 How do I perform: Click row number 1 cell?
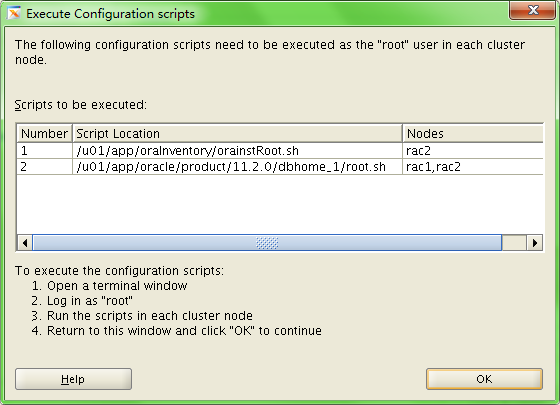[x=44, y=151]
